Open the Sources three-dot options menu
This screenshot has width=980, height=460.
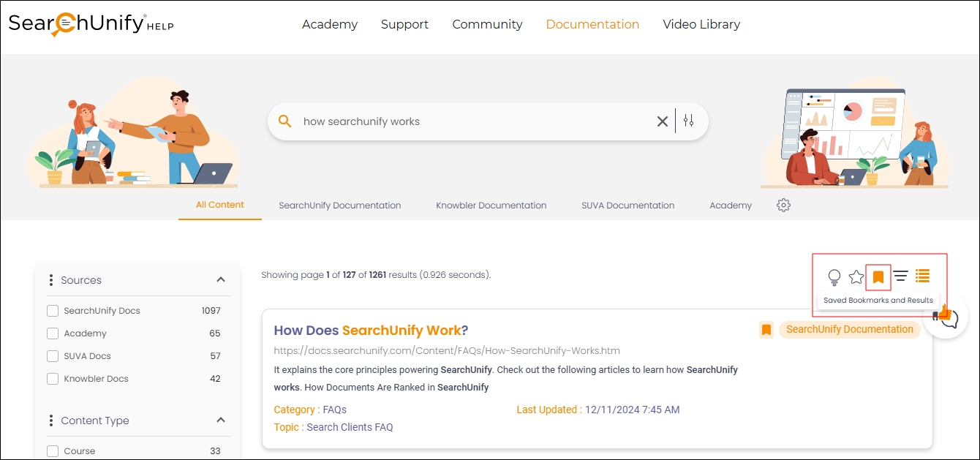50,280
